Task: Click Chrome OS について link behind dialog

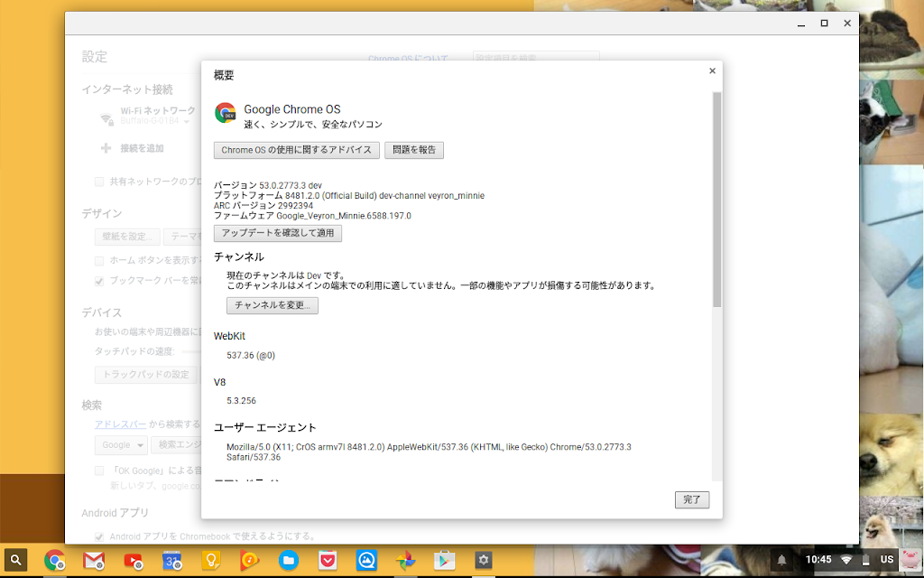Action: pyautogui.click(x=408, y=59)
